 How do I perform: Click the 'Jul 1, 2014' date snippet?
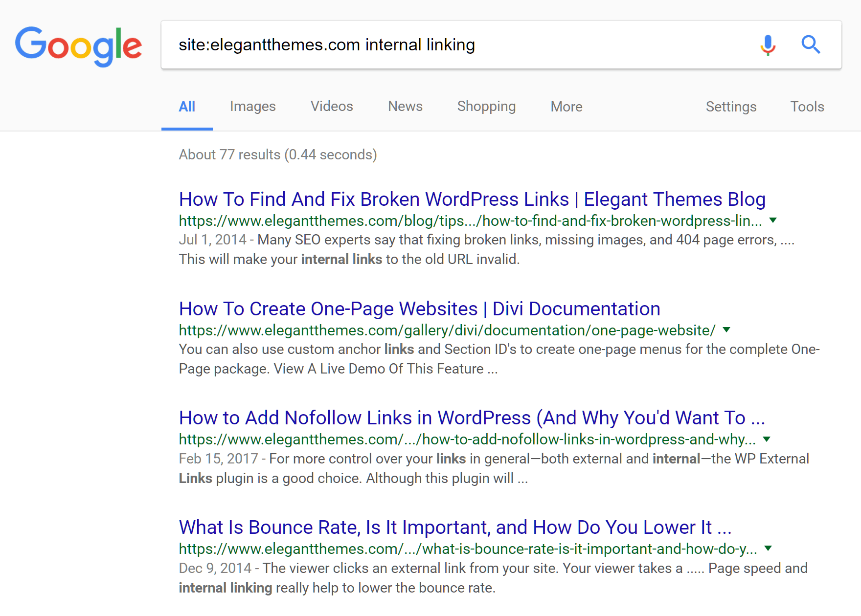coord(212,240)
